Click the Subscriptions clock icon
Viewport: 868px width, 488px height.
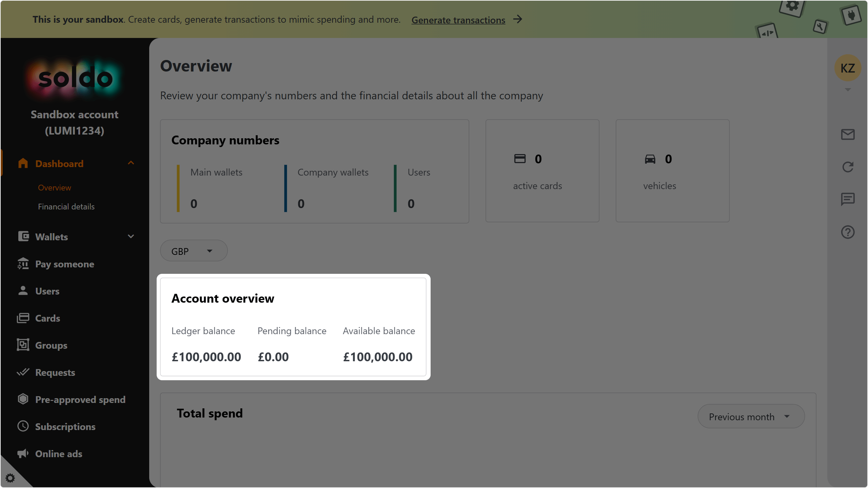[23, 426]
